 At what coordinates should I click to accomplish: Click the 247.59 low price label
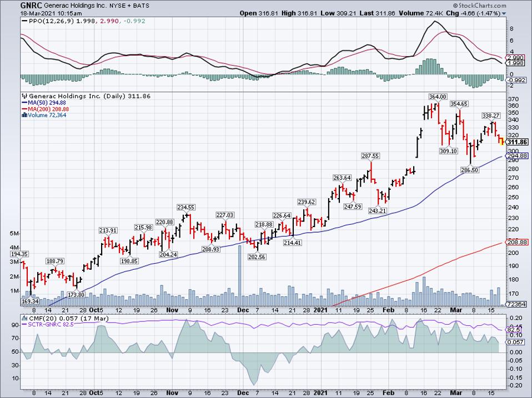pos(353,206)
